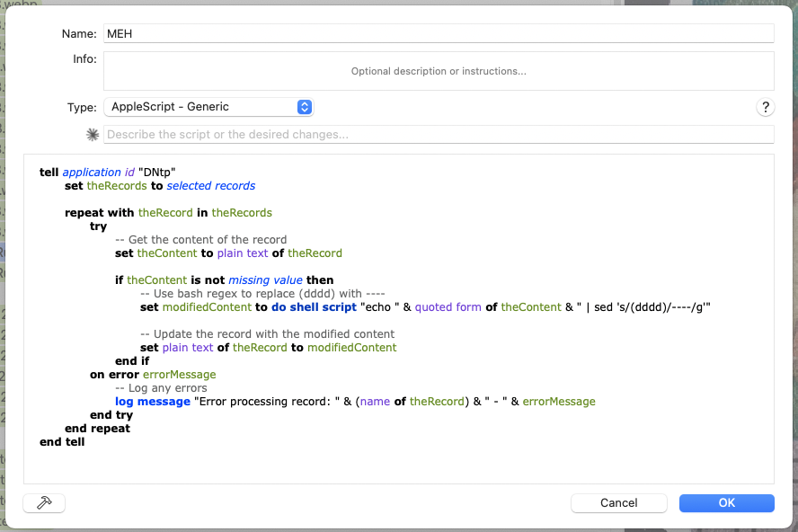Click the 'repeat with theRecord' line
798x532 pixels.
(x=168, y=213)
